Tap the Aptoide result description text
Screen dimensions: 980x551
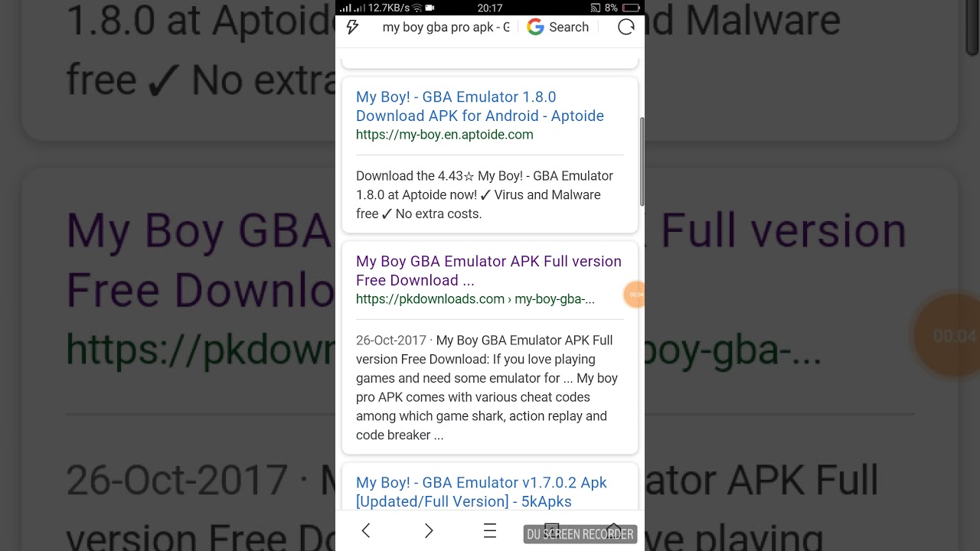point(485,195)
